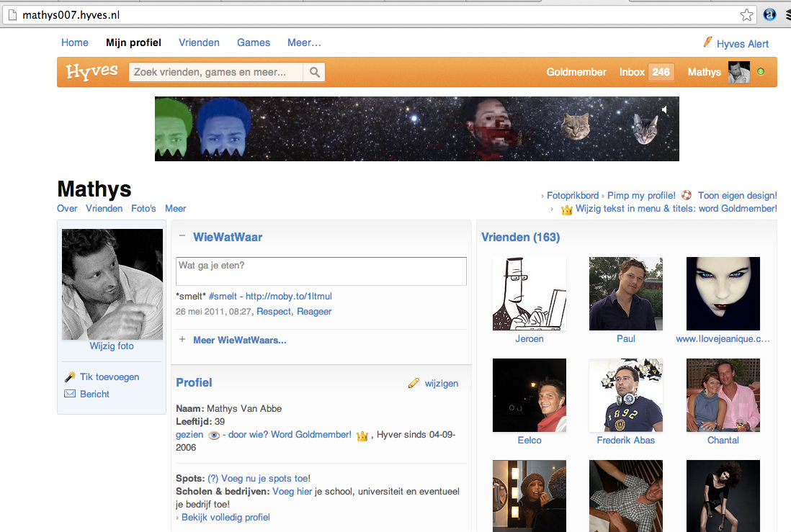Click the eye icon next to gezien
Image resolution: width=791 pixels, height=532 pixels.
[x=214, y=435]
